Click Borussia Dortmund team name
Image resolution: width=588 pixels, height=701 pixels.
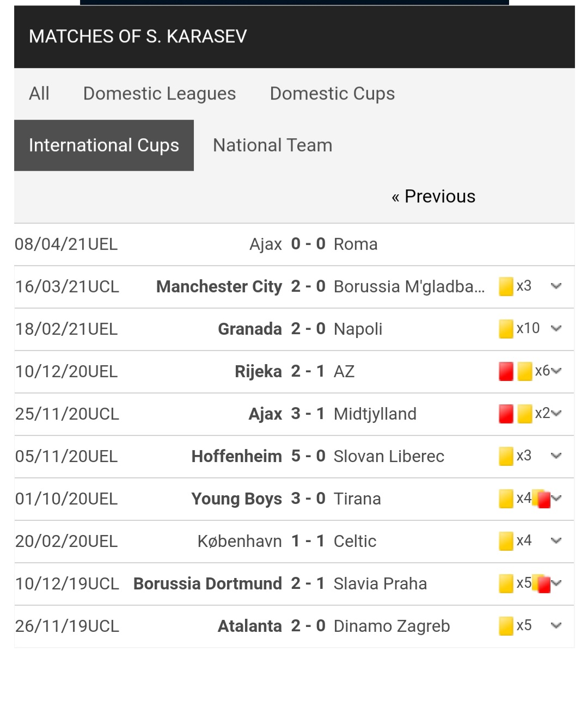[207, 584]
